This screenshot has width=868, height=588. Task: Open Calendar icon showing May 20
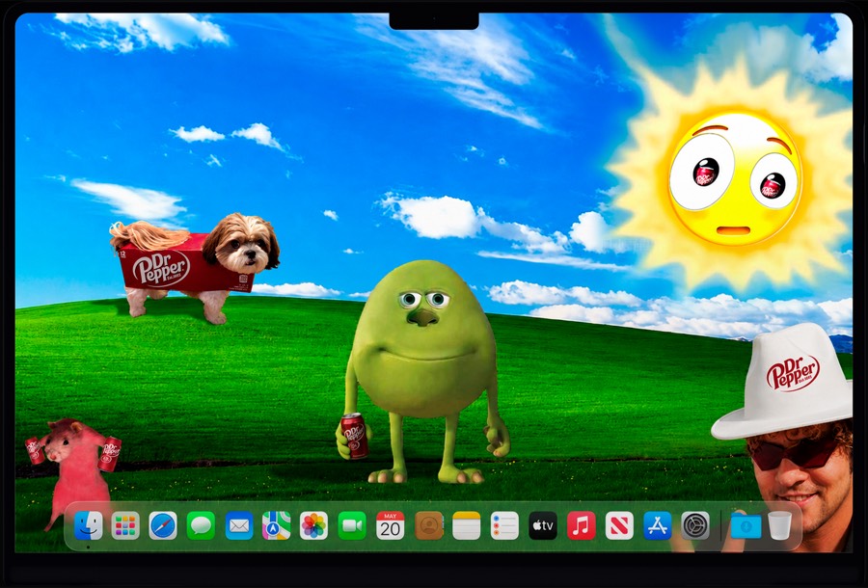[391, 525]
